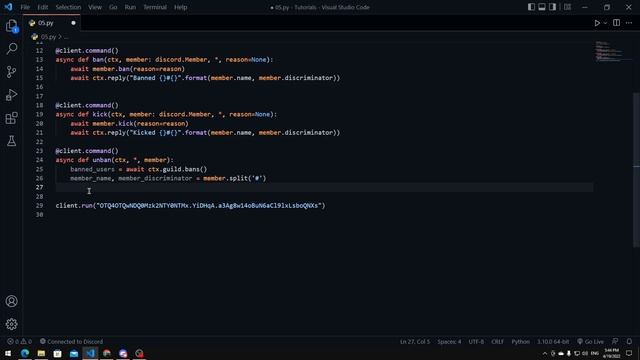Screen dimensions: 640x360
Task: Open the Explorer view in activity bar
Action: coord(11,26)
